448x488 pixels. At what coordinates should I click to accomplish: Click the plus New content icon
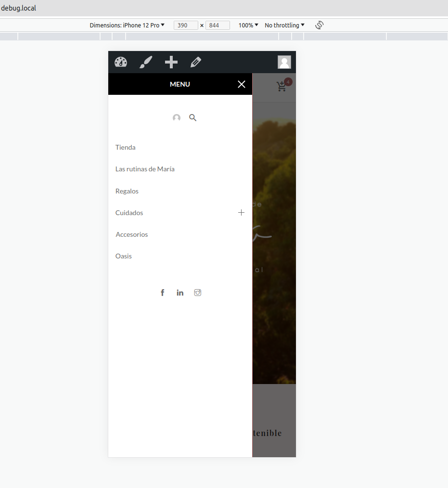pyautogui.click(x=171, y=62)
